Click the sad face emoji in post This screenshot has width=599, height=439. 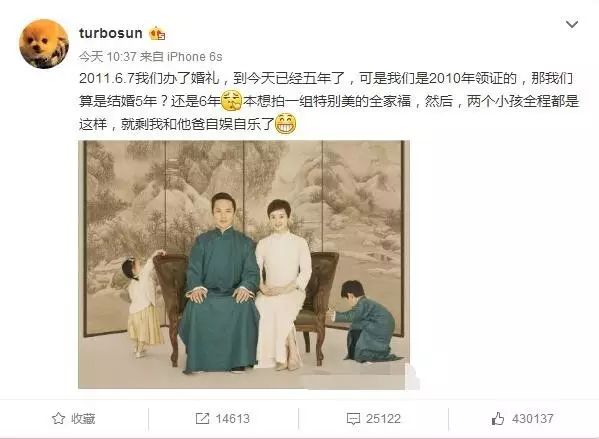232,100
